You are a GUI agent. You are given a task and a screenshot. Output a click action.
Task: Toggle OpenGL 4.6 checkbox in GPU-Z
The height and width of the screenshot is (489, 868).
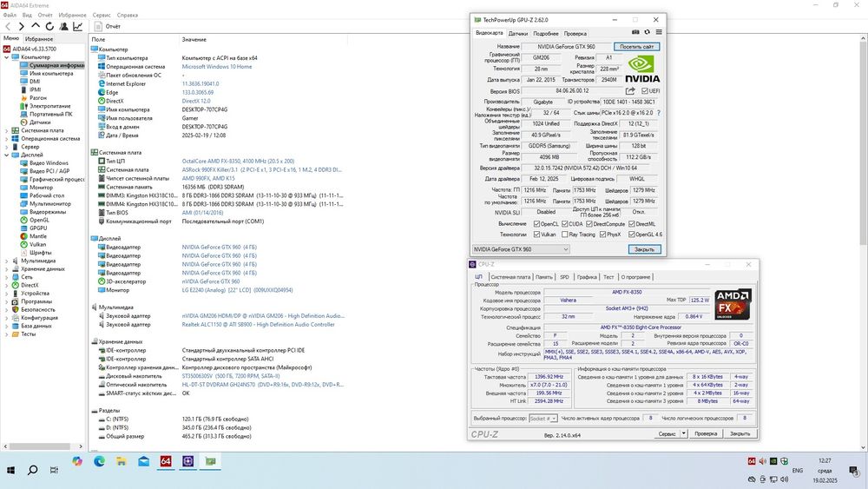(632, 235)
